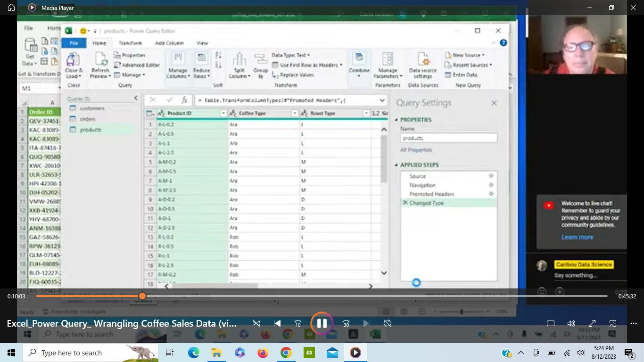Image resolution: width=644 pixels, height=362 pixels.
Task: Open the Promoted Headers step settings gear
Action: coord(491,194)
